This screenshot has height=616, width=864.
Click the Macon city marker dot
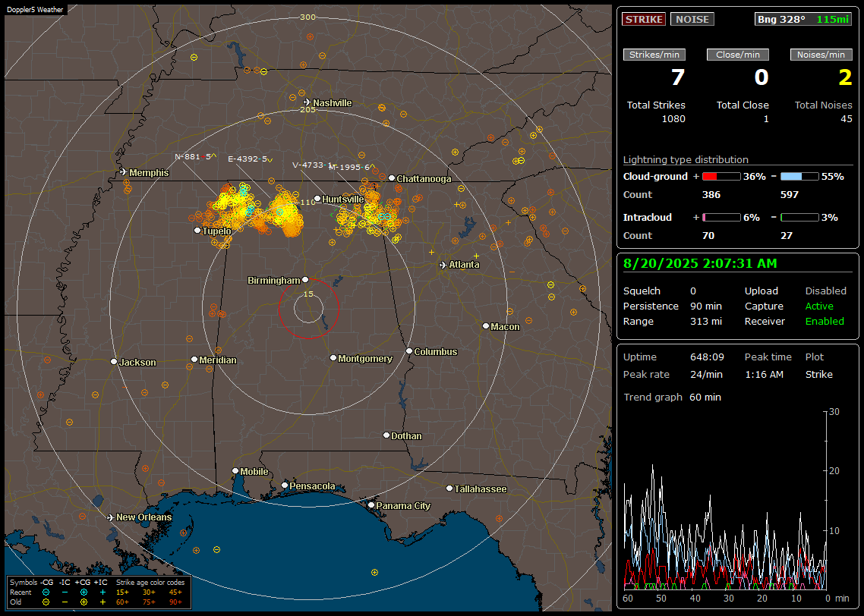[x=486, y=326]
